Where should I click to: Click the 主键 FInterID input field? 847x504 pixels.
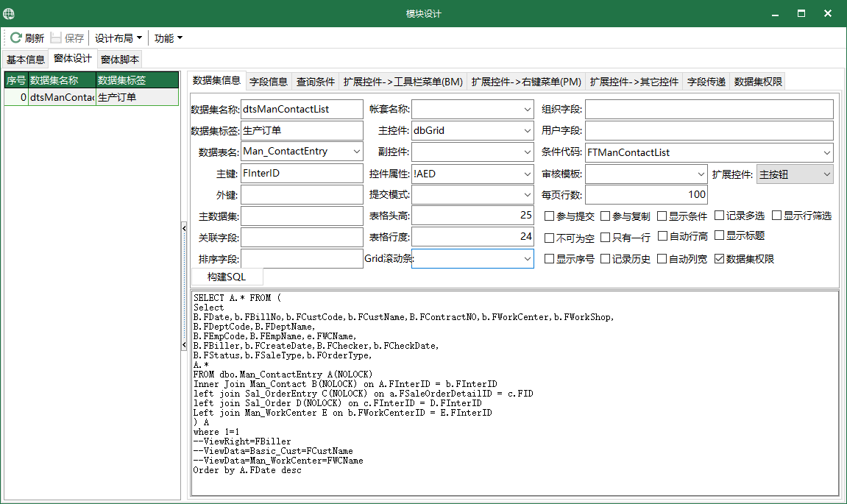coord(302,174)
